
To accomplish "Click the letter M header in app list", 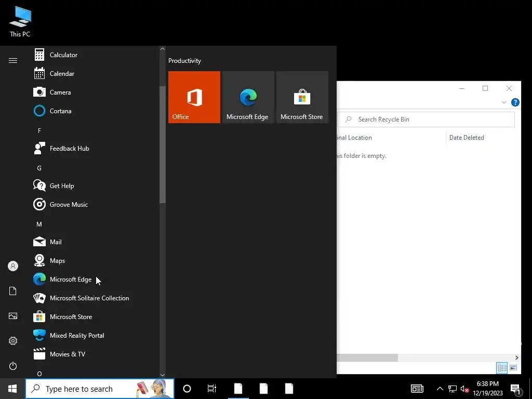I will click(39, 224).
